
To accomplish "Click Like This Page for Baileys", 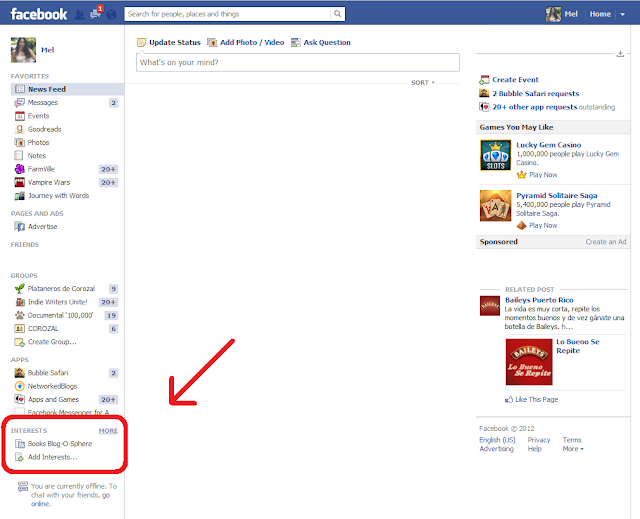I will tap(536, 399).
